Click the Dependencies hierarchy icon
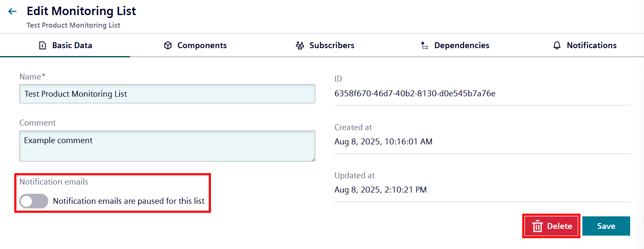This screenshot has height=249, width=644. click(x=424, y=45)
